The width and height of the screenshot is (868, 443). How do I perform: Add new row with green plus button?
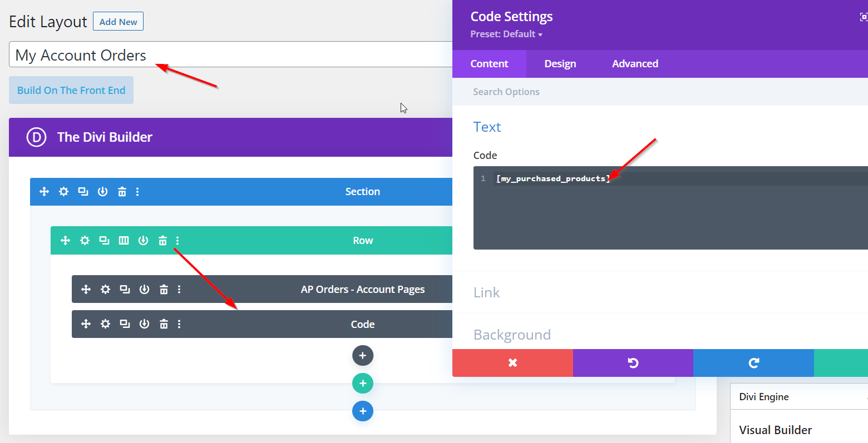pos(362,384)
